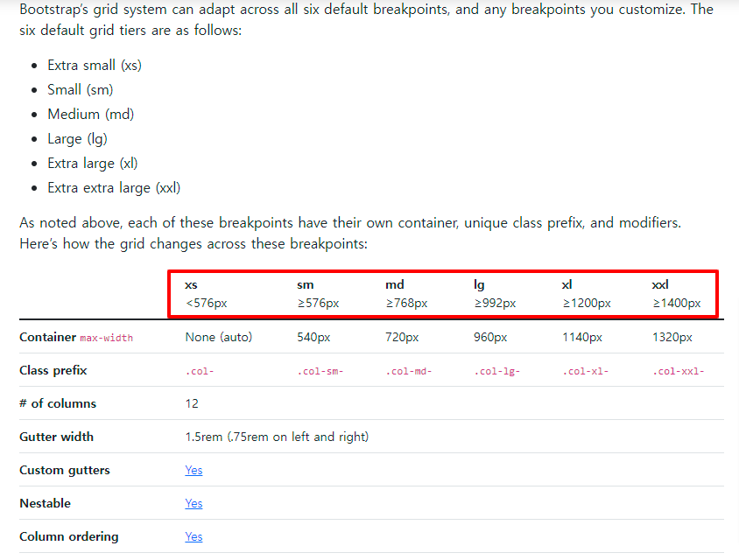Viewport: 739px width, 560px height.
Task: Click the Small (sm) list item
Action: [x=81, y=89]
